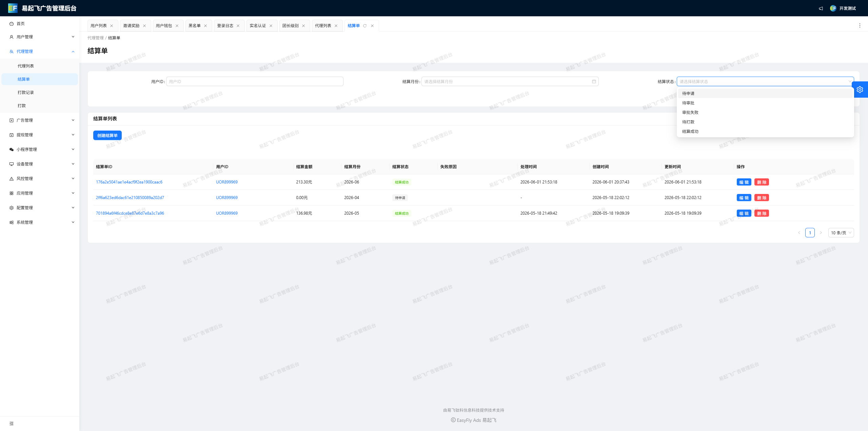This screenshot has height=431, width=868.
Task: Switch to the 用户钱包 tab
Action: pos(164,26)
